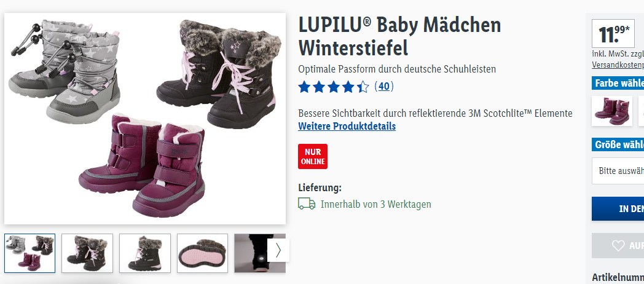Select the three-boots overview thumbnail

(x=30, y=253)
